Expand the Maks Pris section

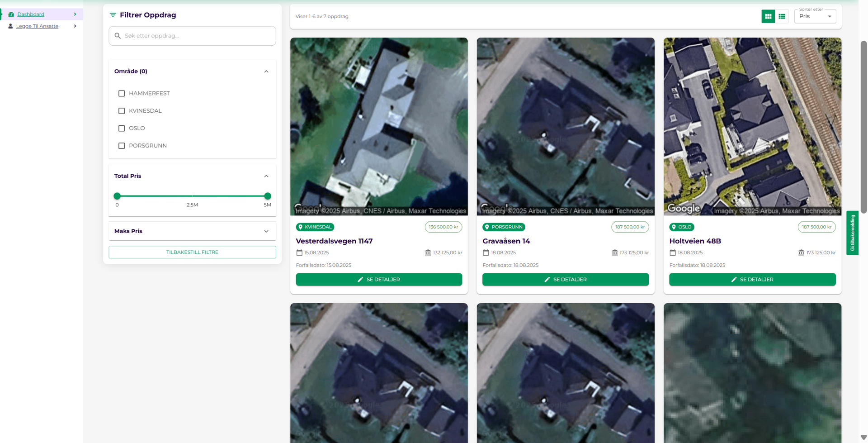click(x=266, y=231)
